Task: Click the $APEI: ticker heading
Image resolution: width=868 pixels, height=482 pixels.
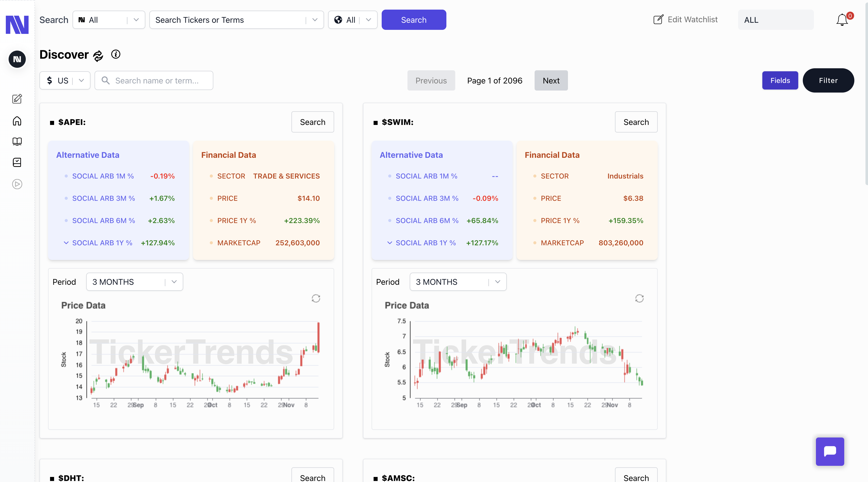Action: click(72, 122)
